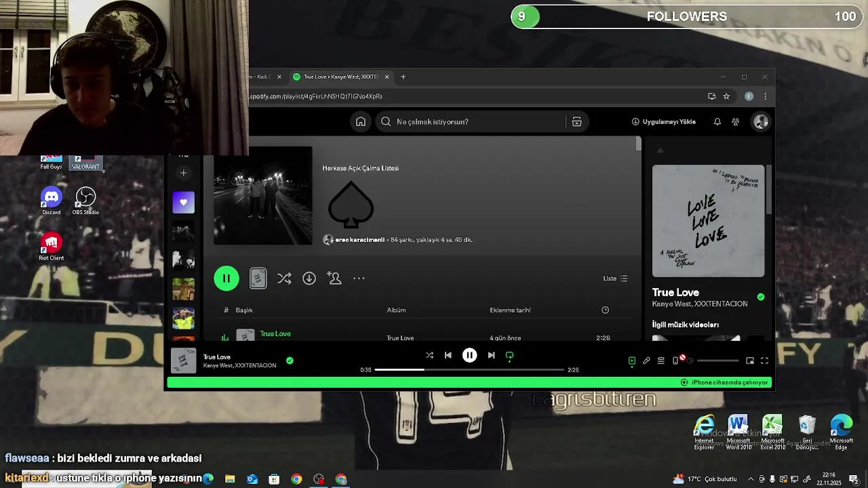Click True Love title in Now Playing panel
The height and width of the screenshot is (488, 868).
click(x=675, y=292)
